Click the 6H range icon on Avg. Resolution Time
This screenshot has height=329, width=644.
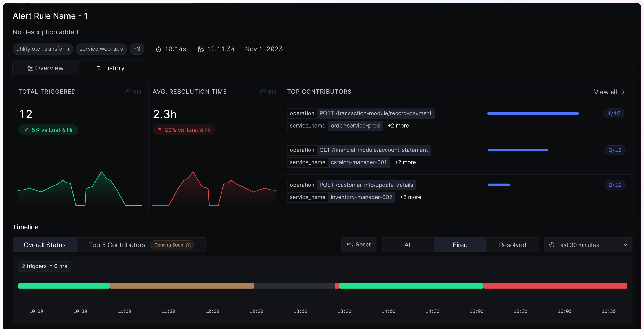point(263,92)
